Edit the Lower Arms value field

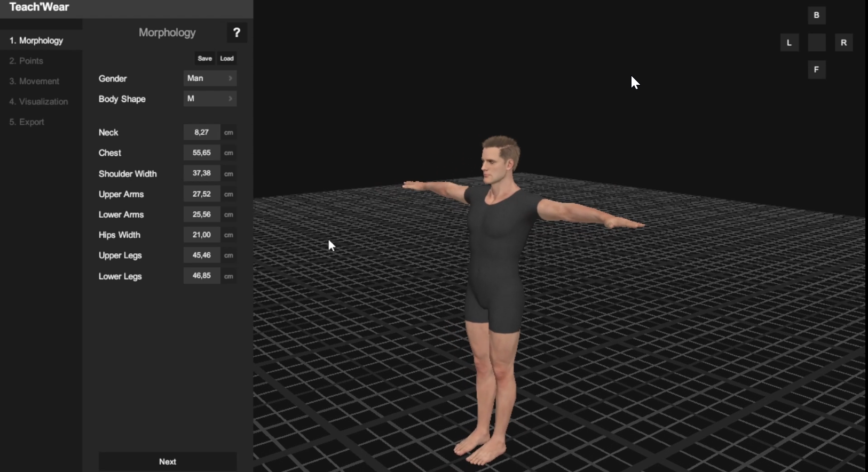pos(202,214)
